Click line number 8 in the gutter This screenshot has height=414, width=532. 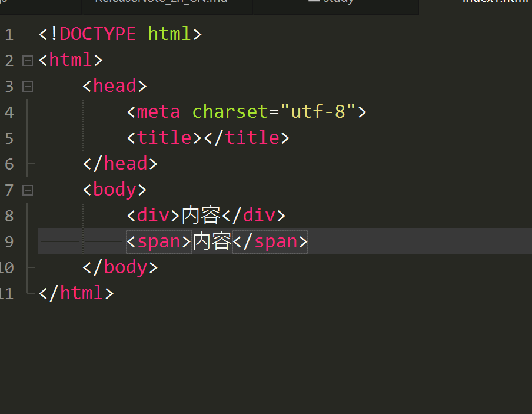[9, 216]
